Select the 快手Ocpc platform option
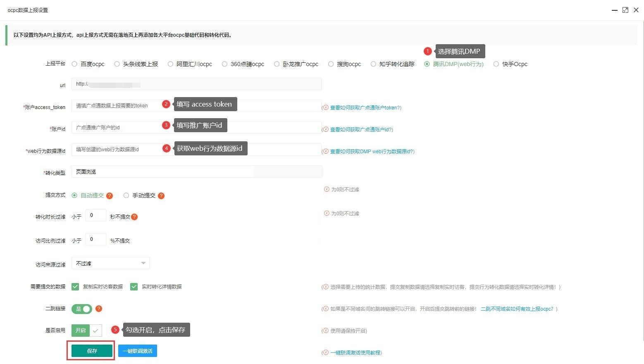The height and width of the screenshot is (364, 644). 496,64
